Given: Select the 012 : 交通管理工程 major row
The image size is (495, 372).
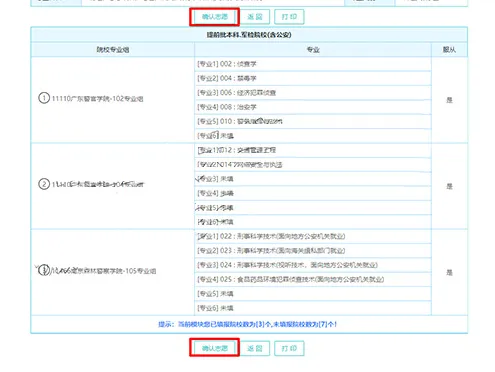Looking at the screenshot, I should (x=313, y=150).
